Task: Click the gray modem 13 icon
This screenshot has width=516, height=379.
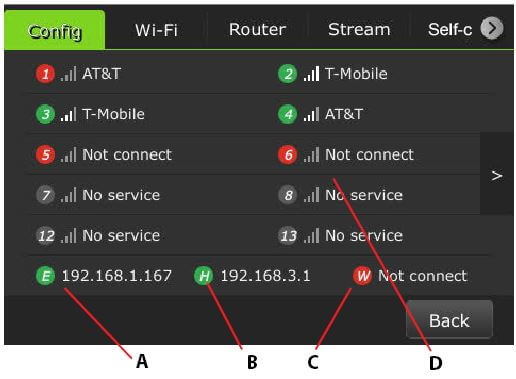Action: click(x=288, y=236)
